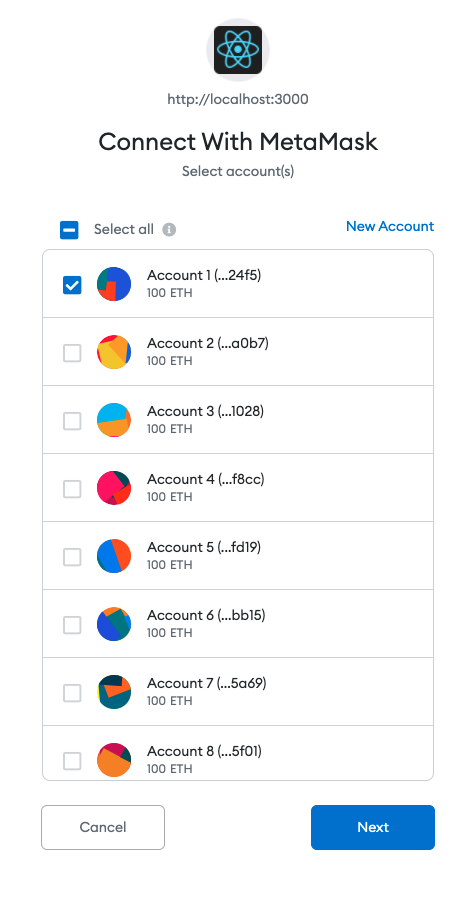Check the Account 3 checkbox
This screenshot has width=464, height=903.
[x=72, y=420]
